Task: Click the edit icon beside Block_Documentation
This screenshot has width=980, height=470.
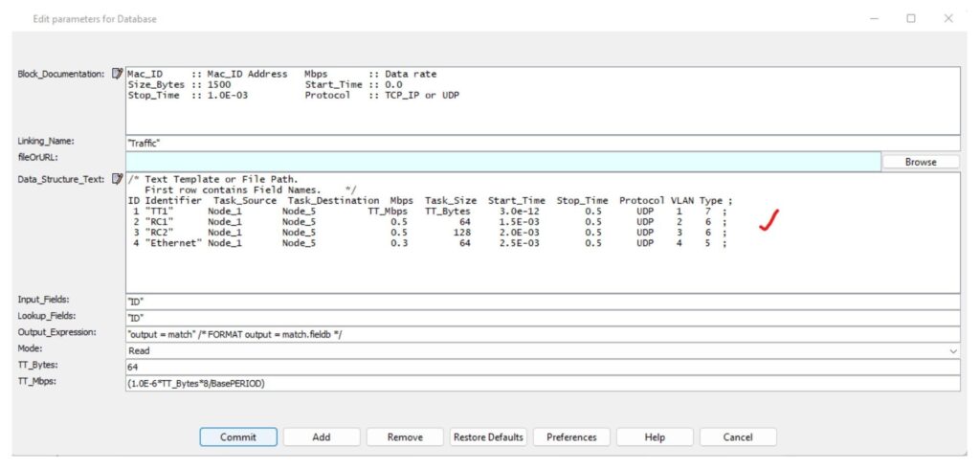Action: [118, 74]
